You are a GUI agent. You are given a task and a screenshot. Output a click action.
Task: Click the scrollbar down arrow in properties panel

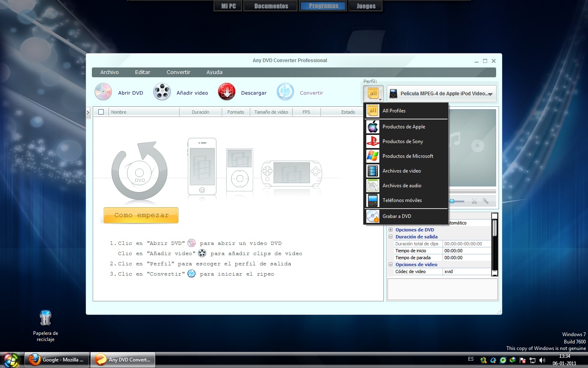494,273
